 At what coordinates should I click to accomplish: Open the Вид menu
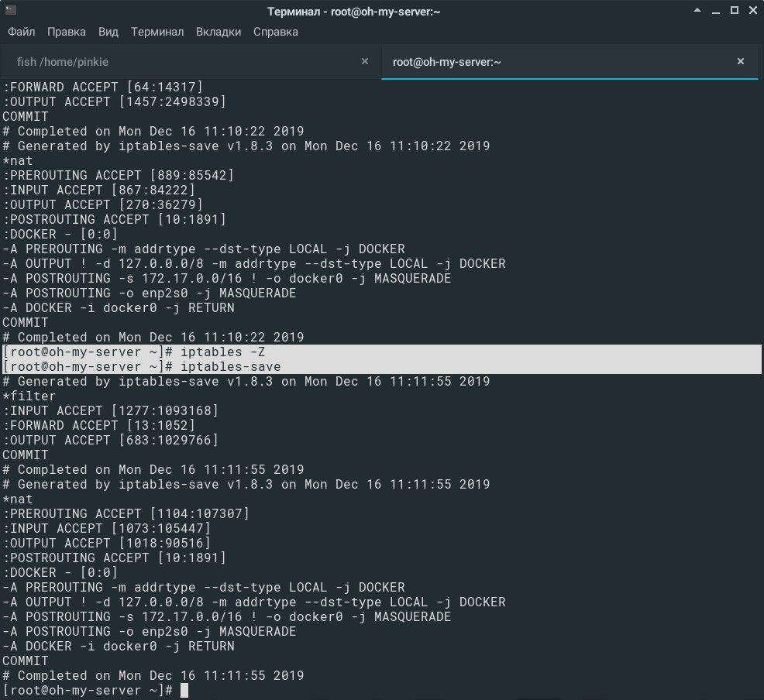pos(108,32)
